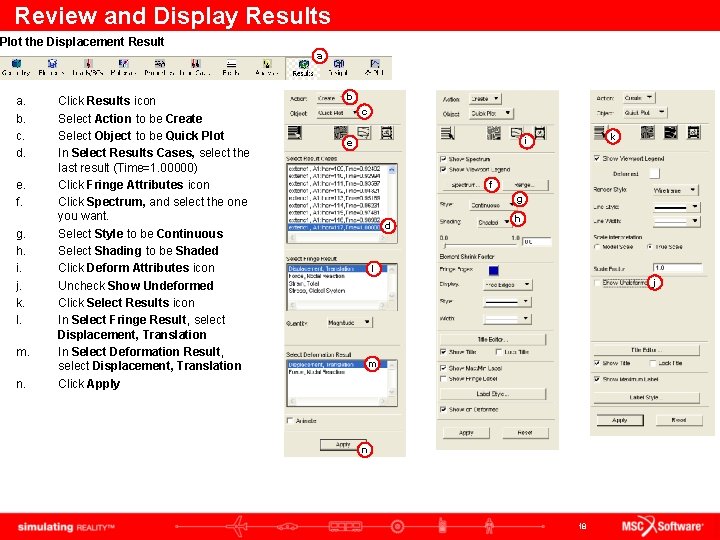Select the Time=1.00000 result case row
The height and width of the screenshot is (540, 720).
[x=338, y=227]
